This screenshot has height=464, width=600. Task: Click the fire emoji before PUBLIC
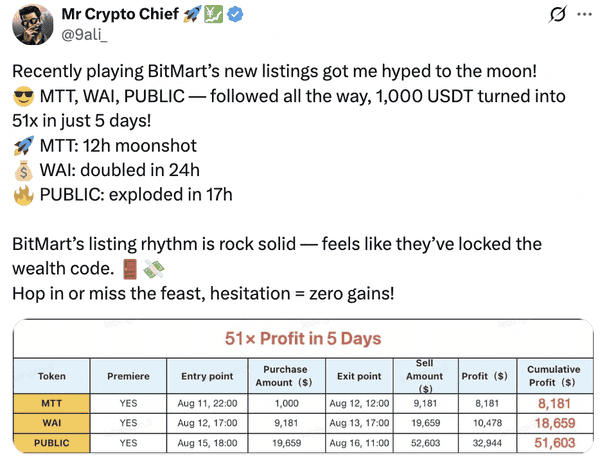[24, 194]
